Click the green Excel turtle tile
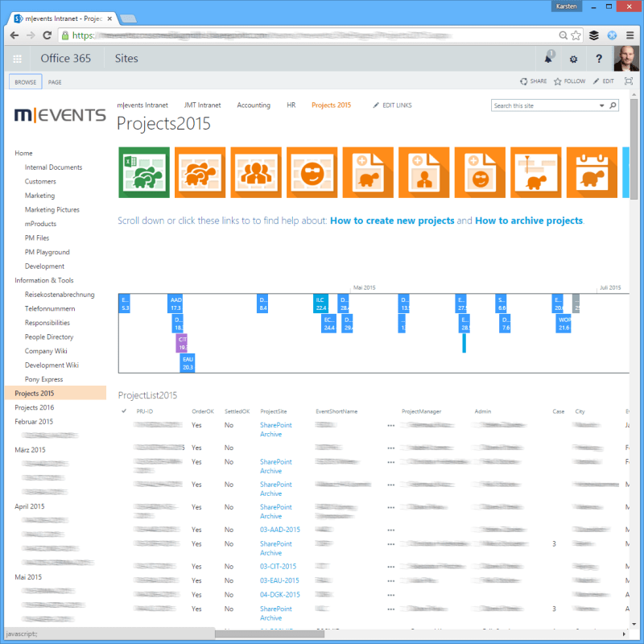The width and height of the screenshot is (644, 644). pos(144,171)
